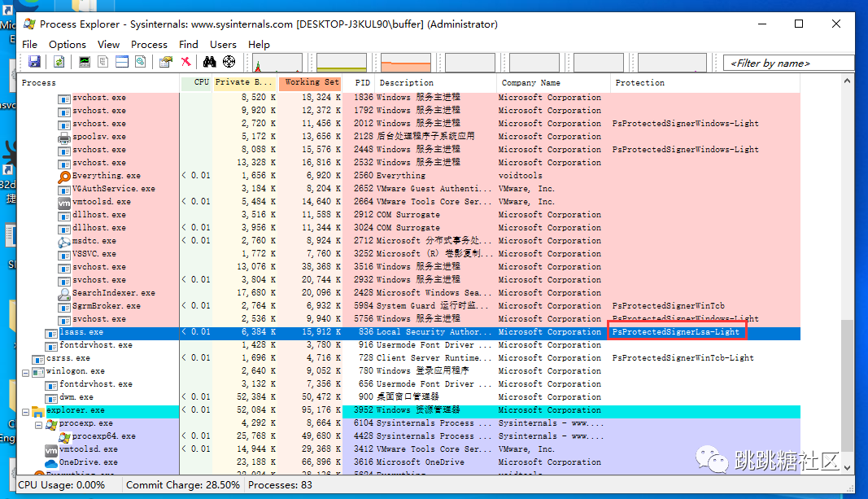Sort by the Company Name column header
Screen dimensions: 868x499
[553, 82]
